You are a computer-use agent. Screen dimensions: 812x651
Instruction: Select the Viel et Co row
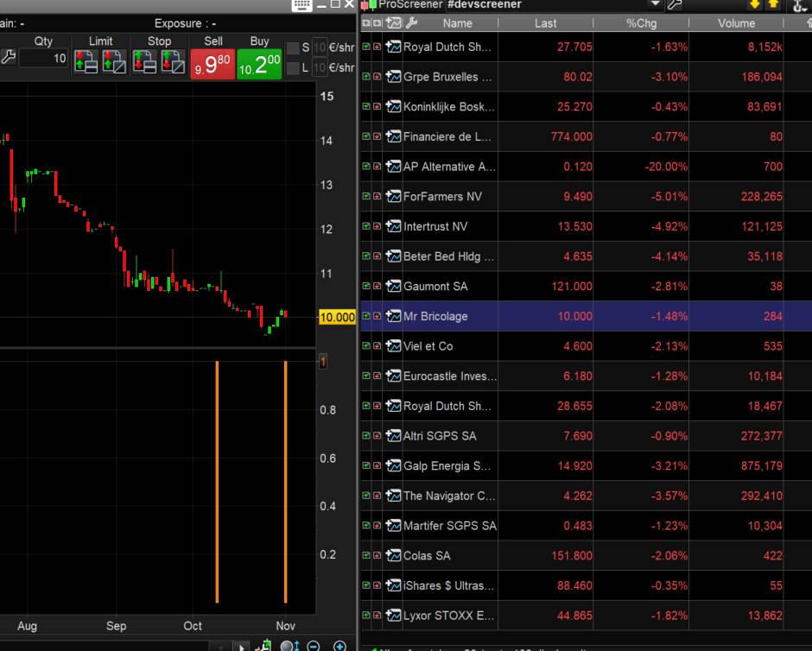587,345
